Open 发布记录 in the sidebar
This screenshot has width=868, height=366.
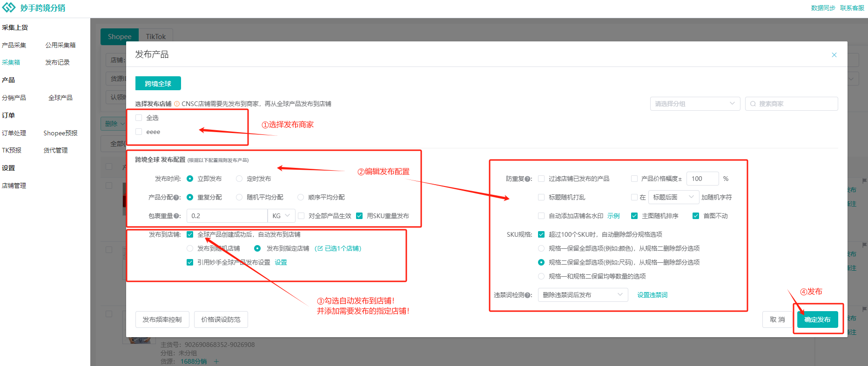[x=57, y=62]
